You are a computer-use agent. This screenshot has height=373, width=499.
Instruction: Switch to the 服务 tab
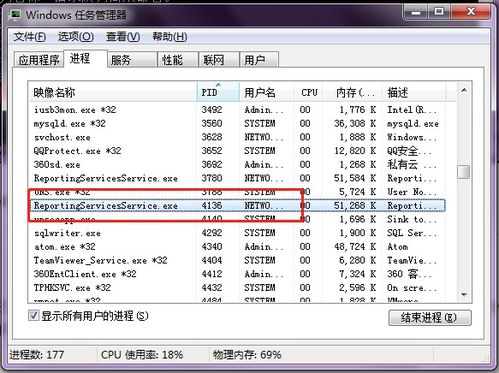pyautogui.click(x=132, y=60)
